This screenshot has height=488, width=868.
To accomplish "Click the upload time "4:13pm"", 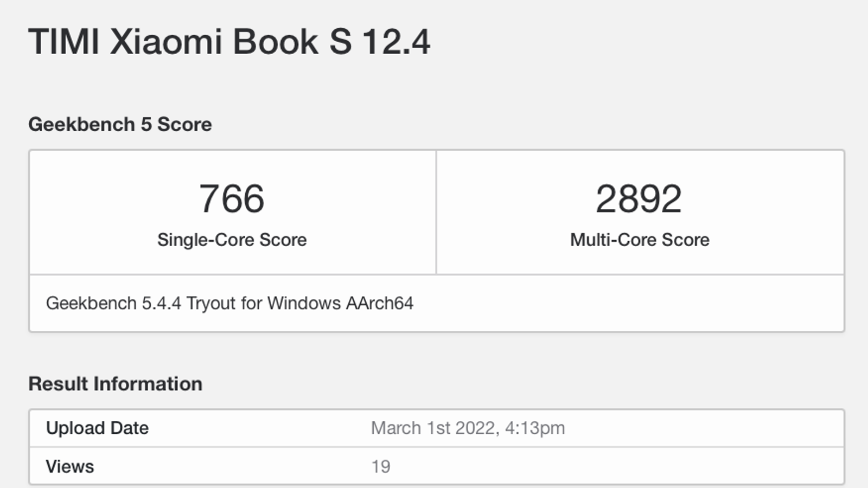I will coord(535,428).
